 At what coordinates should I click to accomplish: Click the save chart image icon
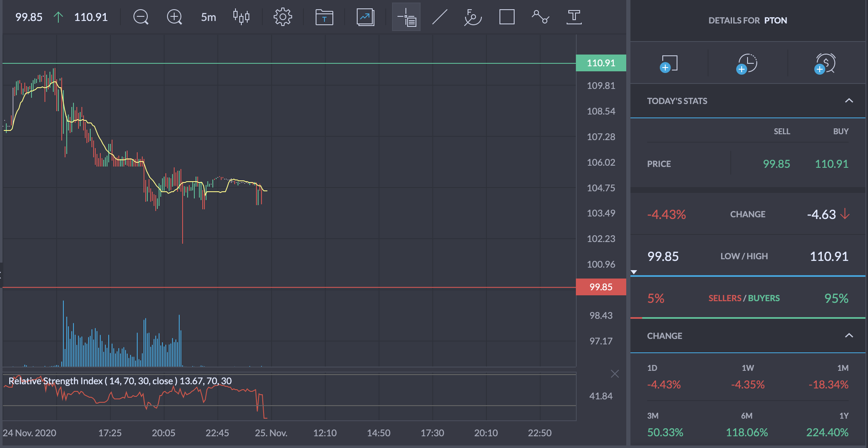click(x=365, y=17)
